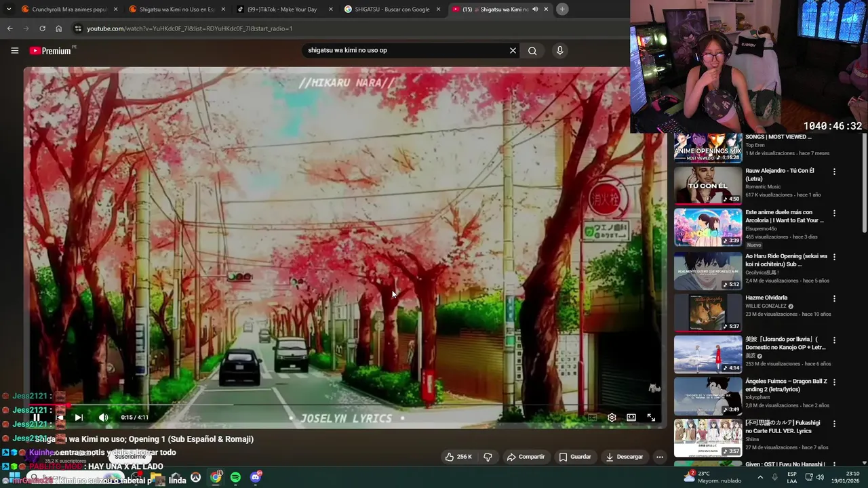Open Ao Haru Ride Opening title link
Image resolution: width=868 pixels, height=488 pixels.
point(787,260)
